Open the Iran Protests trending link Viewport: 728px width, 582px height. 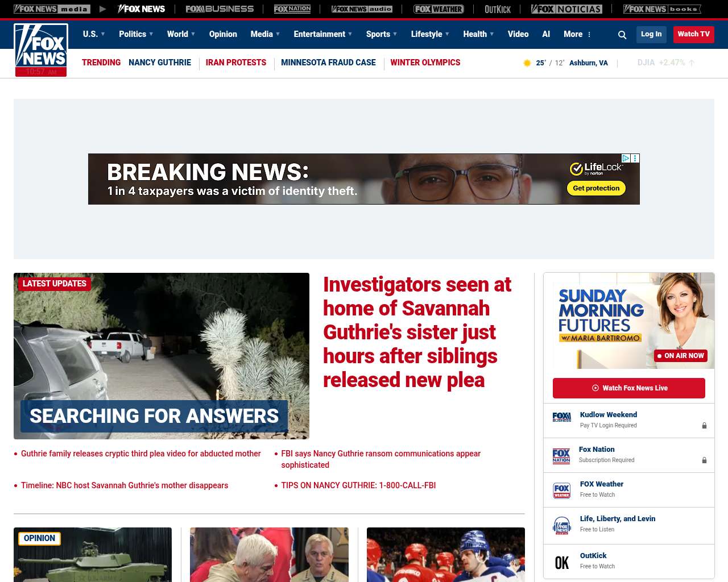(x=235, y=63)
